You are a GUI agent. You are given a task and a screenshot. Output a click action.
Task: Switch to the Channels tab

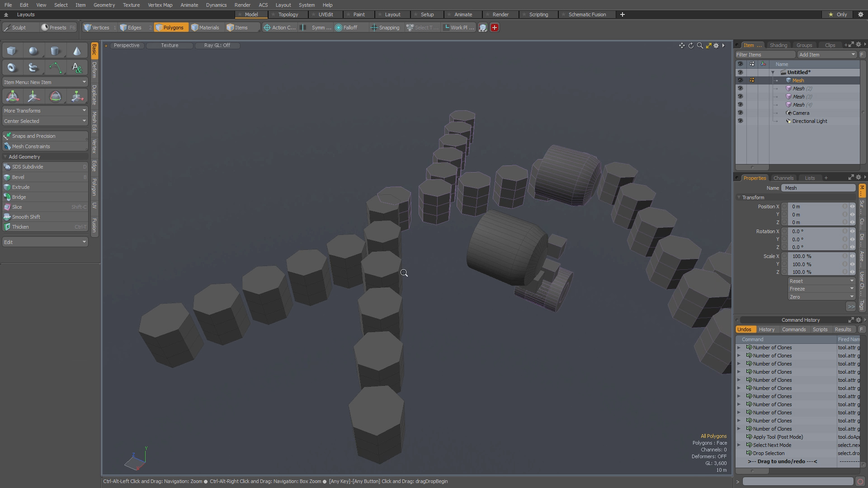[x=783, y=178]
